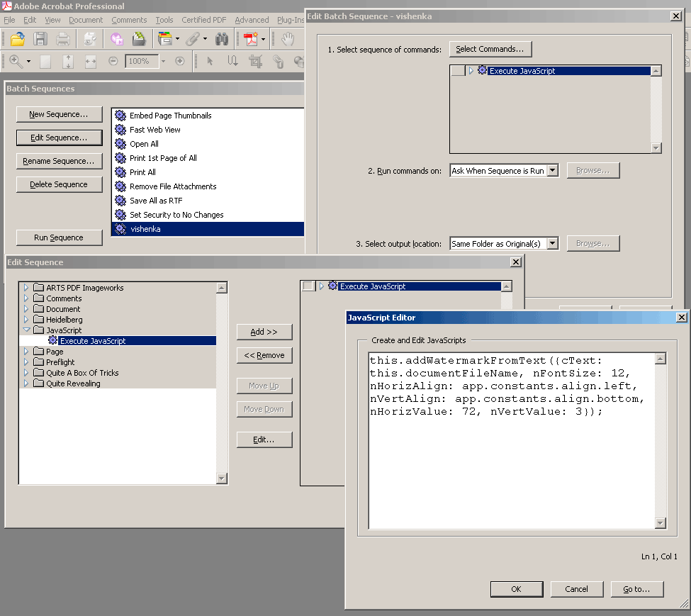Collapse the JavaScript folder
This screenshot has width=691, height=616.
(26, 330)
